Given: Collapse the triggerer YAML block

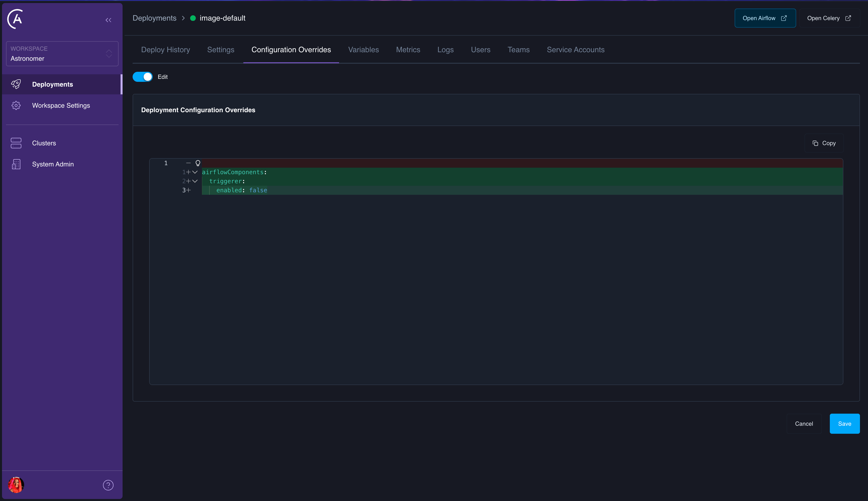Looking at the screenshot, I should coord(195,181).
